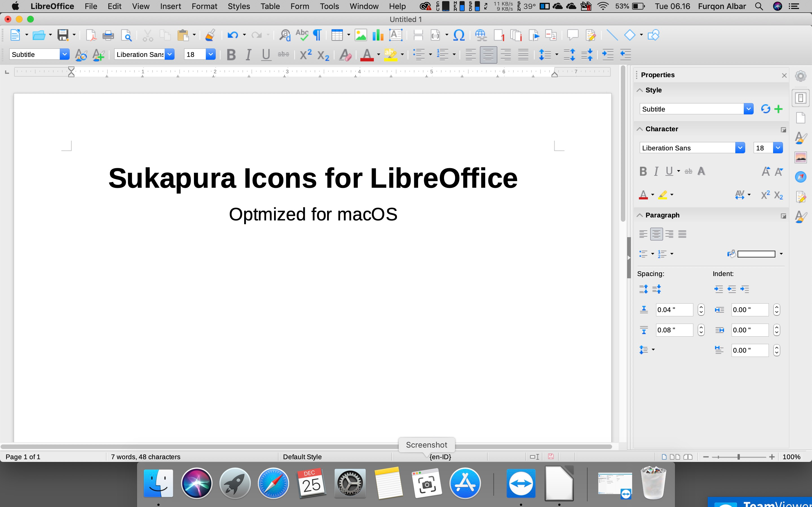812x507 pixels.
Task: Open the Styles menu
Action: [x=239, y=6]
